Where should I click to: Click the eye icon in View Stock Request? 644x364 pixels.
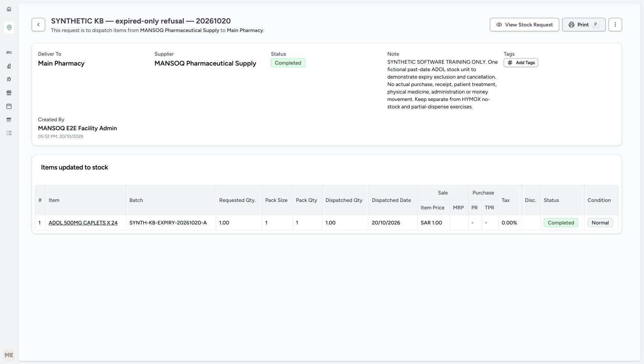pyautogui.click(x=499, y=25)
